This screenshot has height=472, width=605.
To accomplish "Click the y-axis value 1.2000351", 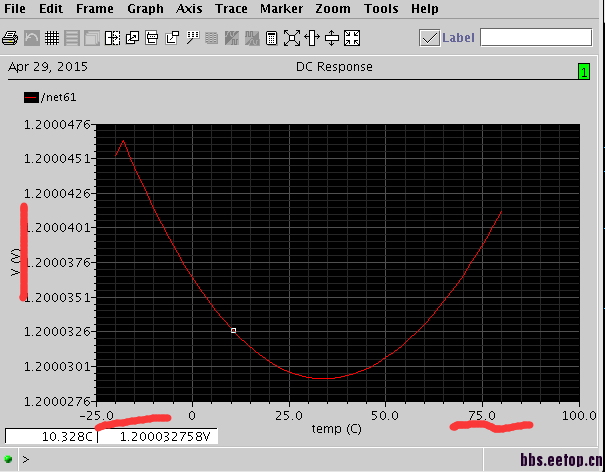I will tap(57, 298).
